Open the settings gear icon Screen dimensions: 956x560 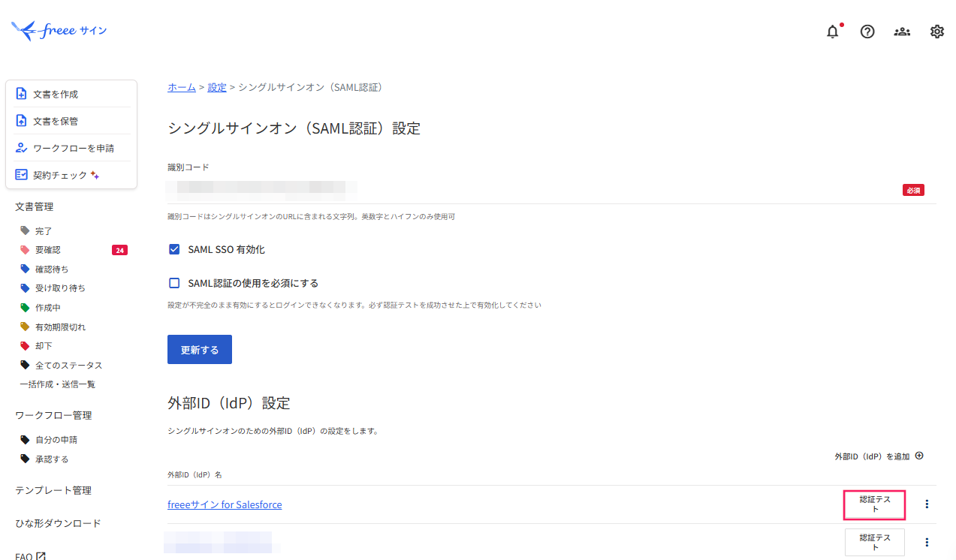[x=936, y=32]
